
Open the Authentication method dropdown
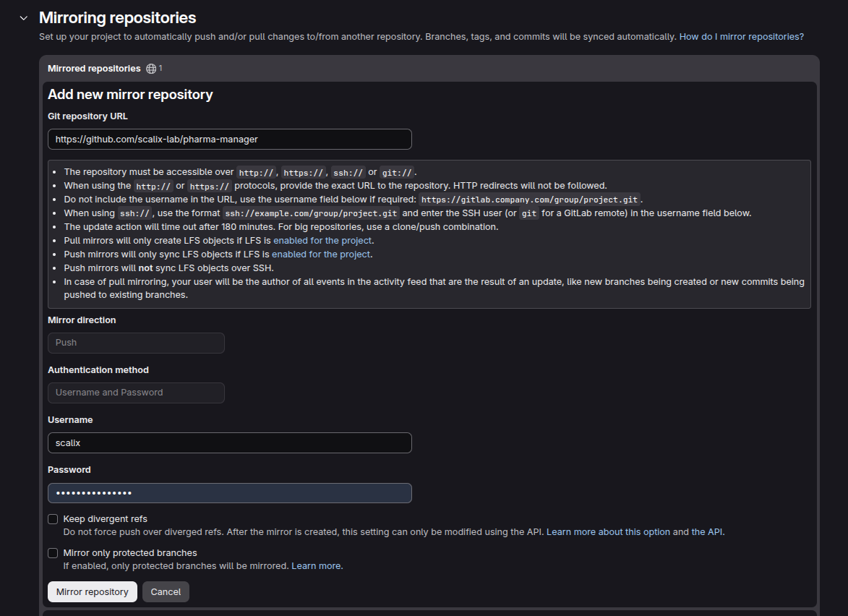(x=137, y=393)
